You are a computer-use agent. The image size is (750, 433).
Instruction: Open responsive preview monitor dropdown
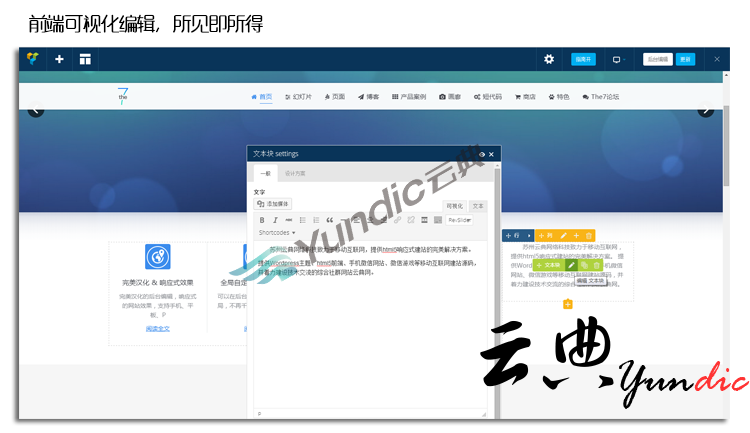pyautogui.click(x=619, y=59)
